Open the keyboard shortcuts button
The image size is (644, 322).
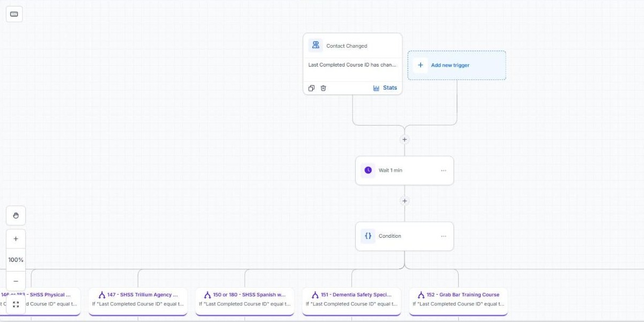pos(14,14)
